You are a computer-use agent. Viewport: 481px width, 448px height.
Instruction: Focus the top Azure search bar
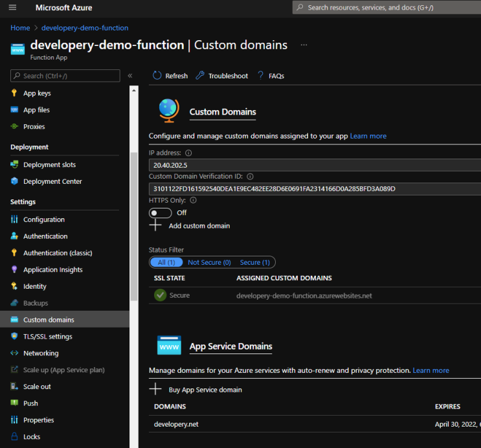[386, 7]
